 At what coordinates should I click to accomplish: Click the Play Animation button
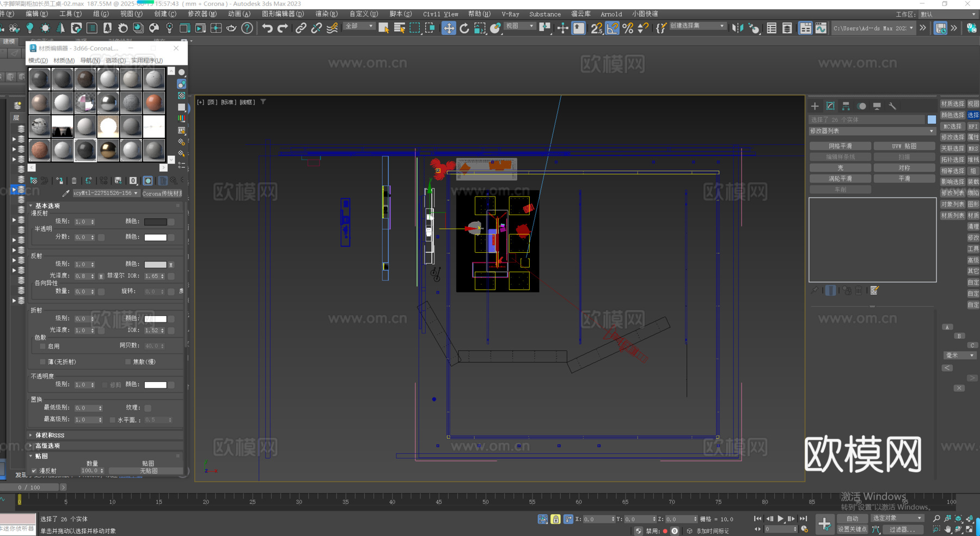[781, 519]
